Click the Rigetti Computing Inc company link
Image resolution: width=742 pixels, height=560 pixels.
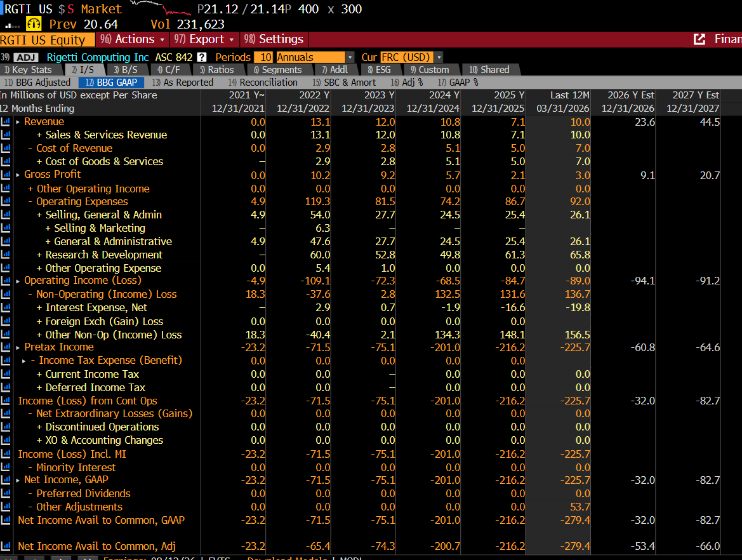(98, 57)
